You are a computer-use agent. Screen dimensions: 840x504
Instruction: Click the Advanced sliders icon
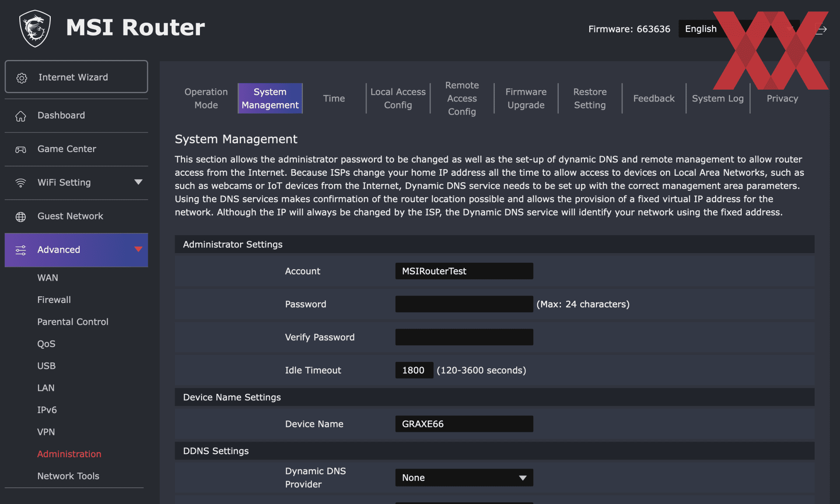[21, 250]
